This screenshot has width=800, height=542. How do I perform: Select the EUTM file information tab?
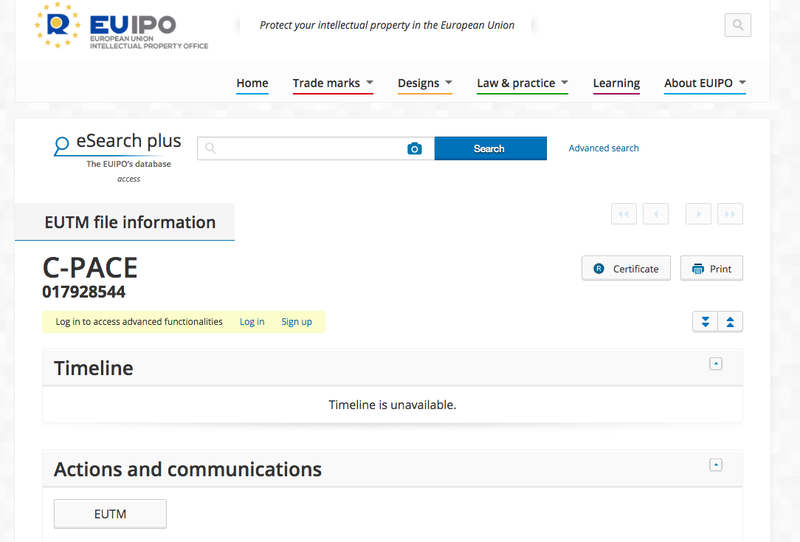click(124, 222)
